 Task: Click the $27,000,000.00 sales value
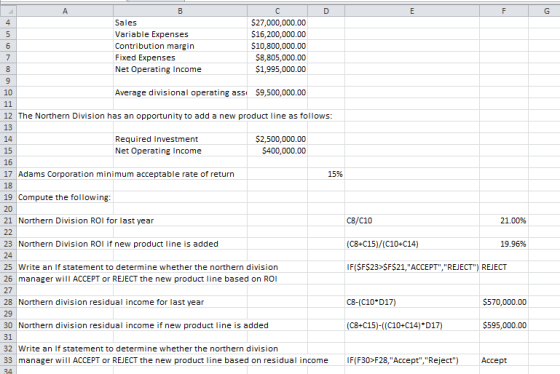278,23
